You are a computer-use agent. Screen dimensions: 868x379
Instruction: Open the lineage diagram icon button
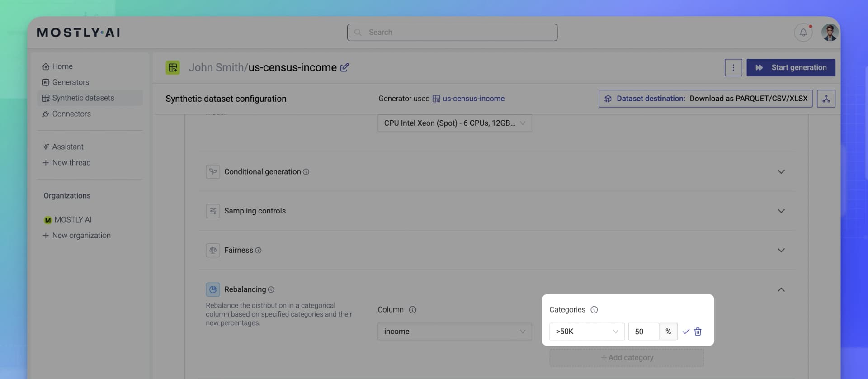point(826,99)
